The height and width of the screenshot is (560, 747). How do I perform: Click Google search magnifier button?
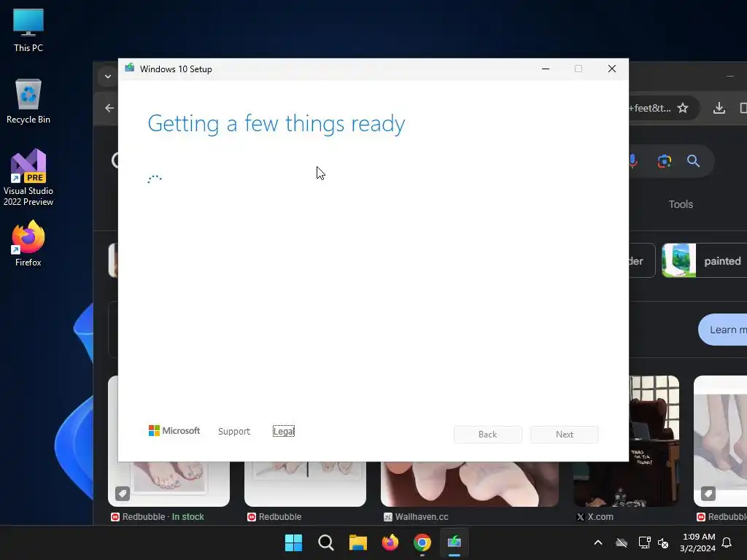pos(693,161)
